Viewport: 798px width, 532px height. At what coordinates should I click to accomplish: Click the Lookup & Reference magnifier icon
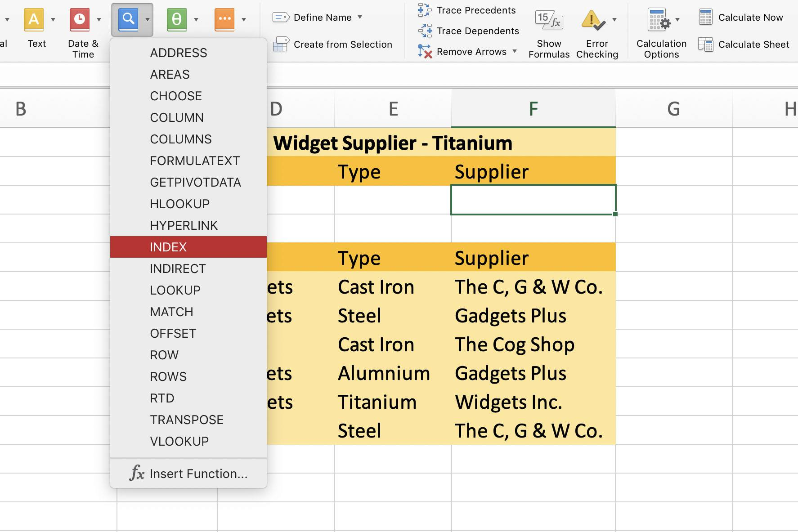point(128,19)
